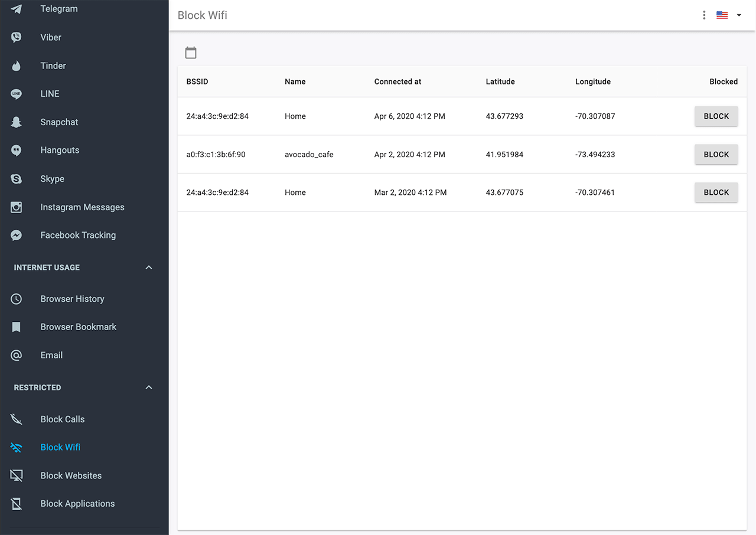Click the Snapchat ghost icon
This screenshot has height=535, width=756.
[x=17, y=122]
